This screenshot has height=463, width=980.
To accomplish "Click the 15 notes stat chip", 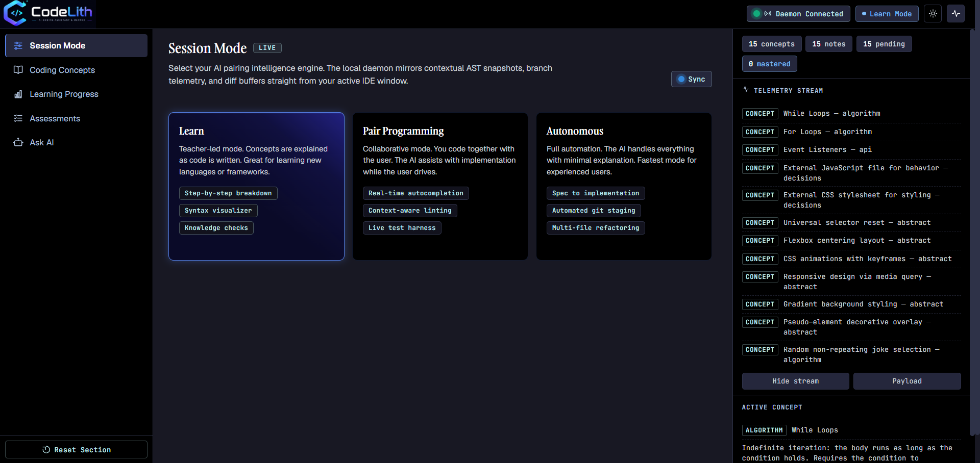I will 829,44.
